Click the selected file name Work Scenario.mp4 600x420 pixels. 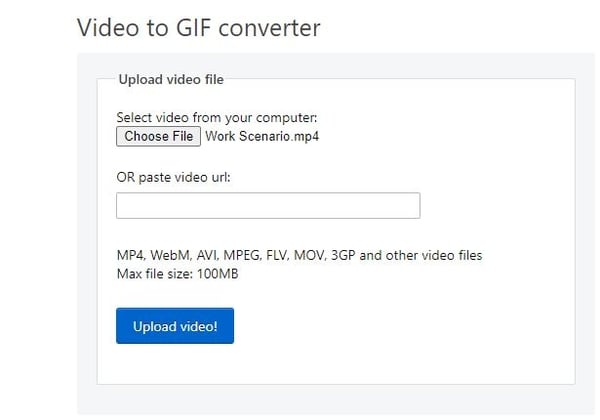click(262, 137)
